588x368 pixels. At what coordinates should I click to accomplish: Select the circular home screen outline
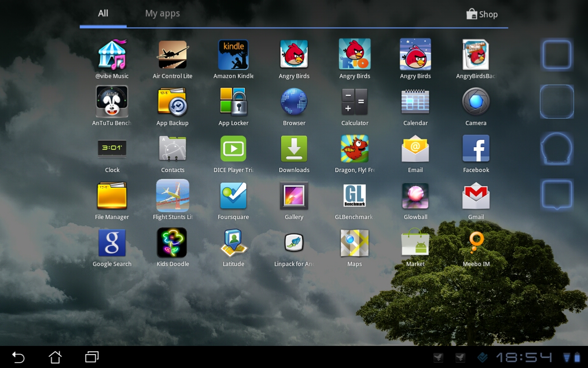tap(557, 149)
